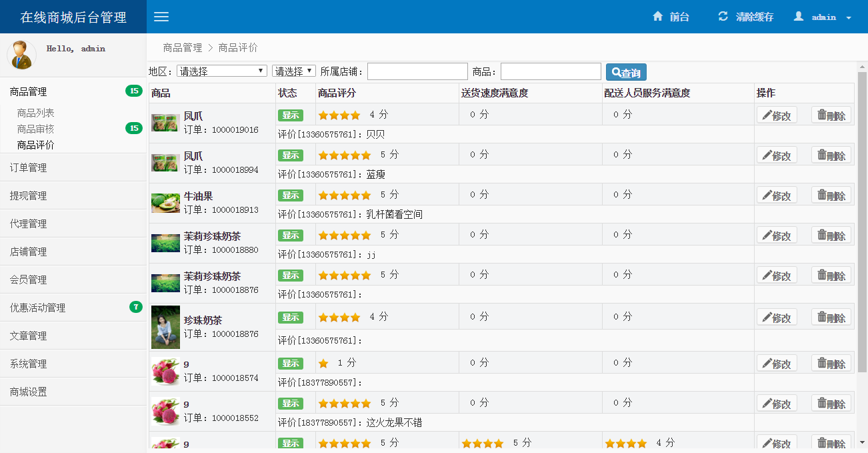The image size is (868, 453).
Task: Click the scroll down arrow of the scrollbar
Action: (x=862, y=442)
